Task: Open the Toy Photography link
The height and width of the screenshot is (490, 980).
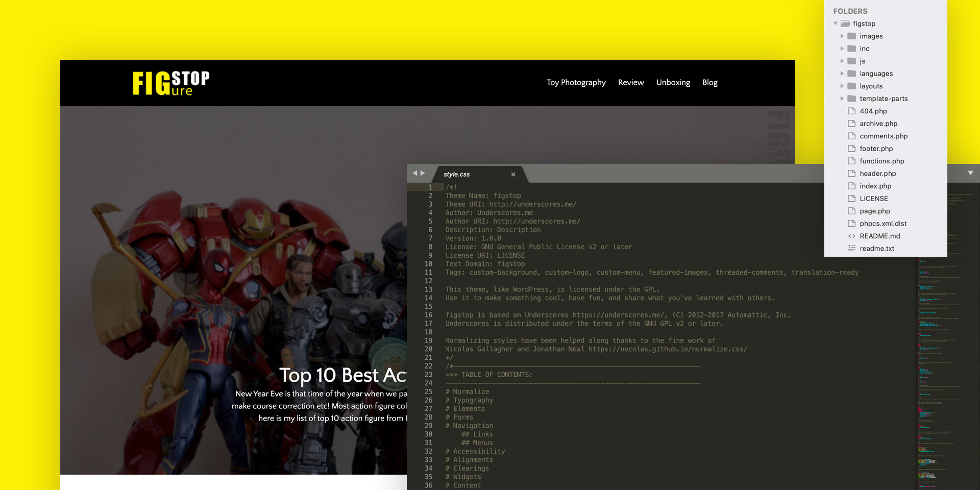Action: coord(576,82)
